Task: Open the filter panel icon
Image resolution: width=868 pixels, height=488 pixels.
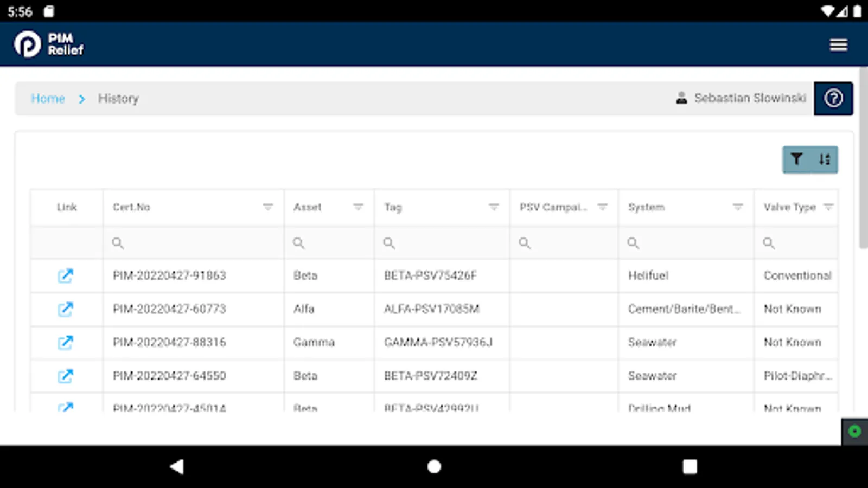Action: (796, 159)
